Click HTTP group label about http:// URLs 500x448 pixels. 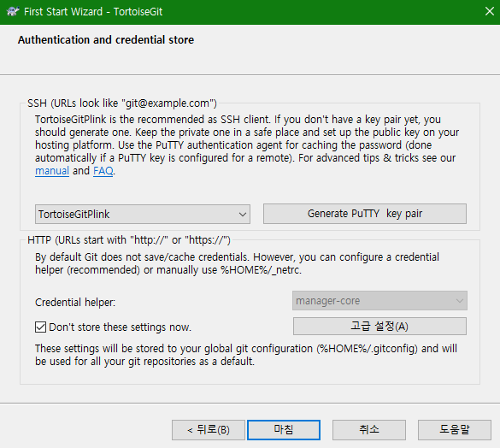tap(129, 240)
